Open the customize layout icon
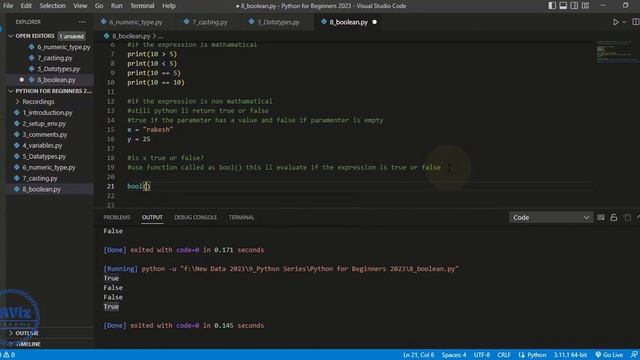Viewport: 640px width, 360px height. tap(585, 6)
